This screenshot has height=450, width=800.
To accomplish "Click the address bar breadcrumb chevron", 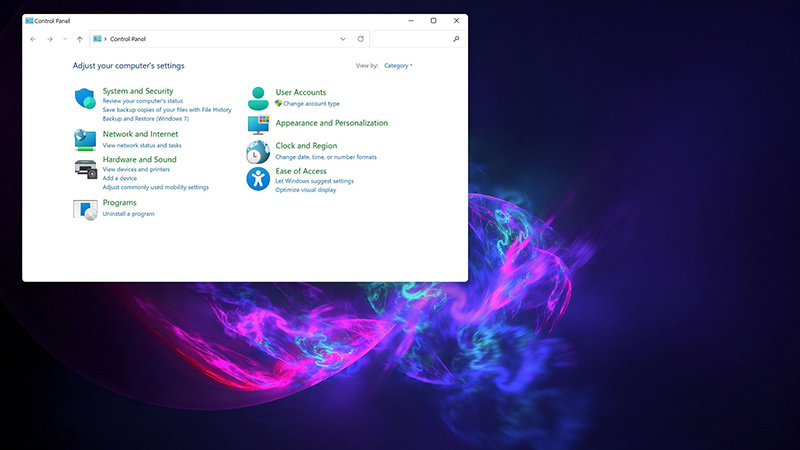I will point(106,39).
